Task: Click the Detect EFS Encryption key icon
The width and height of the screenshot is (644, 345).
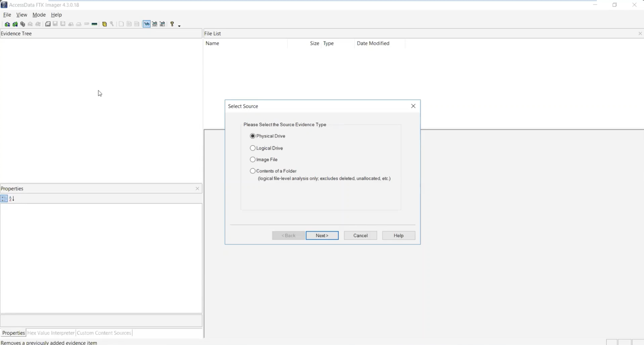Action: coord(112,24)
